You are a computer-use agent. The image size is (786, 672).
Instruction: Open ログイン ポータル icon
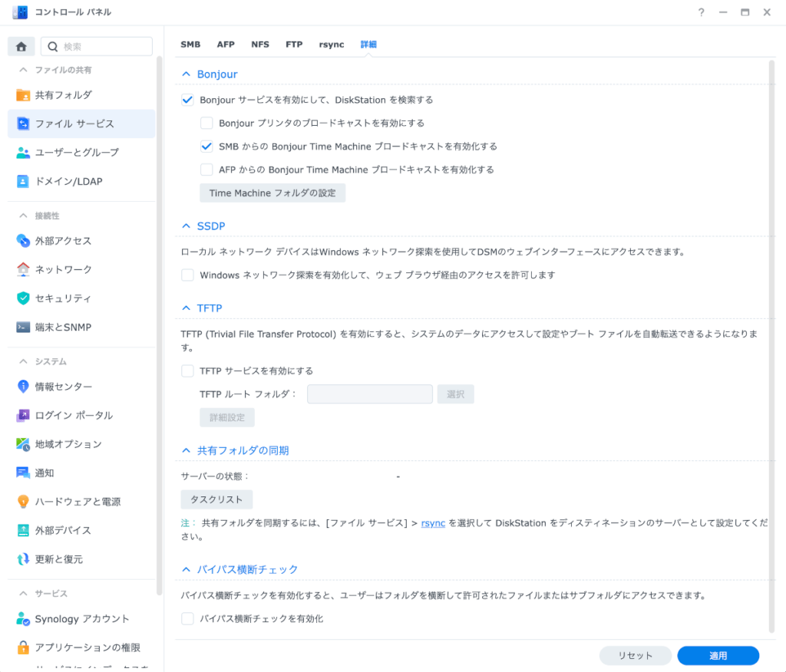(x=23, y=415)
